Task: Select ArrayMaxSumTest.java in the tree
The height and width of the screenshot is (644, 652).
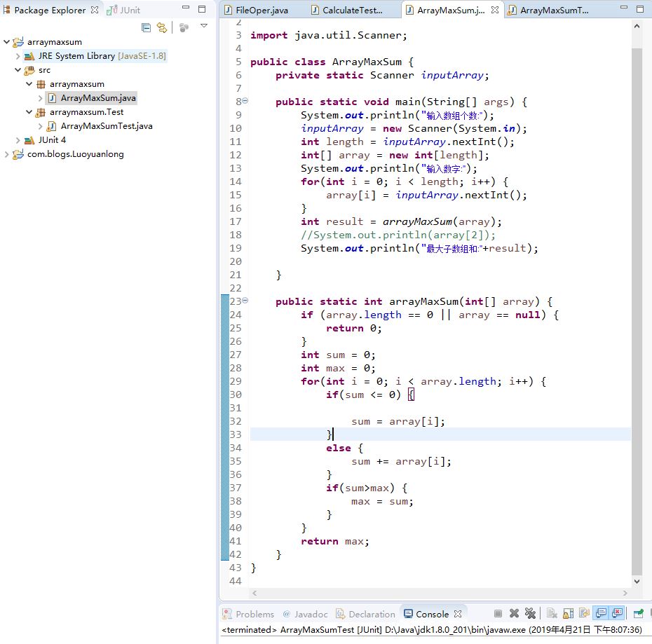Action: [x=106, y=126]
